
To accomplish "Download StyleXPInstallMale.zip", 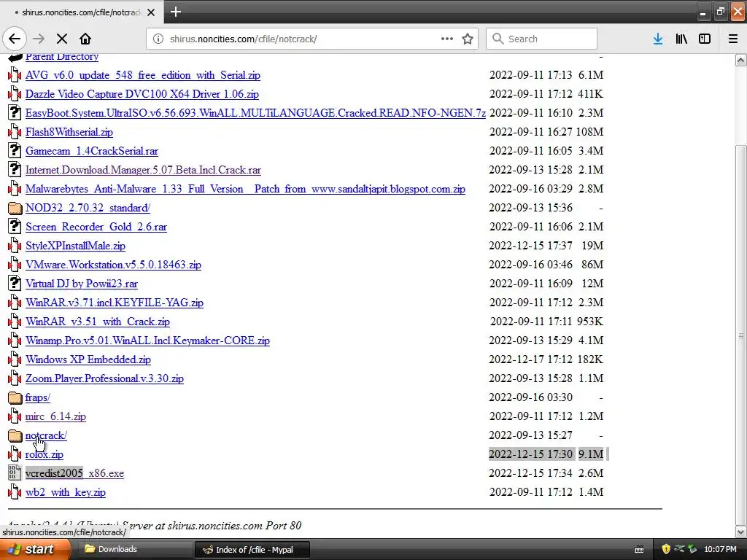I will click(75, 246).
